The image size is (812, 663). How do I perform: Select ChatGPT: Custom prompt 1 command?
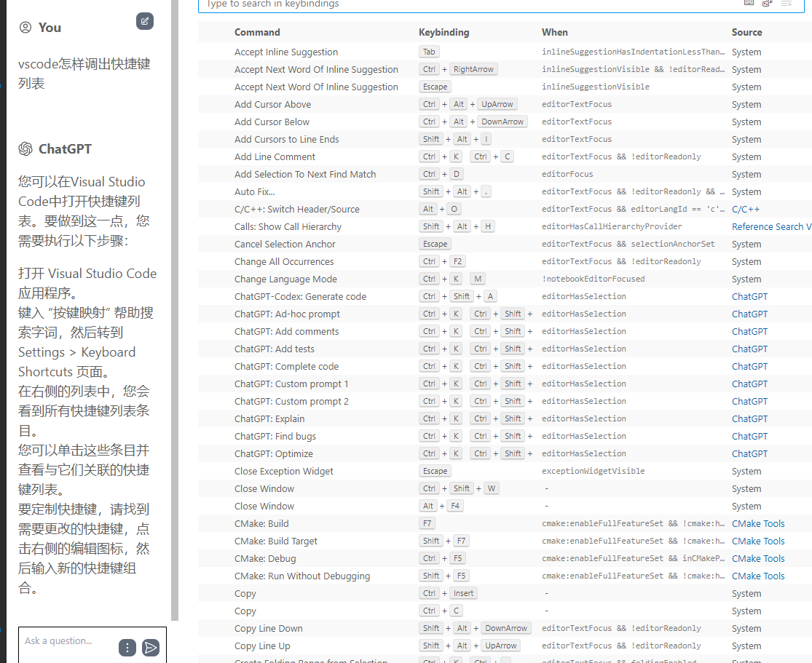click(291, 384)
